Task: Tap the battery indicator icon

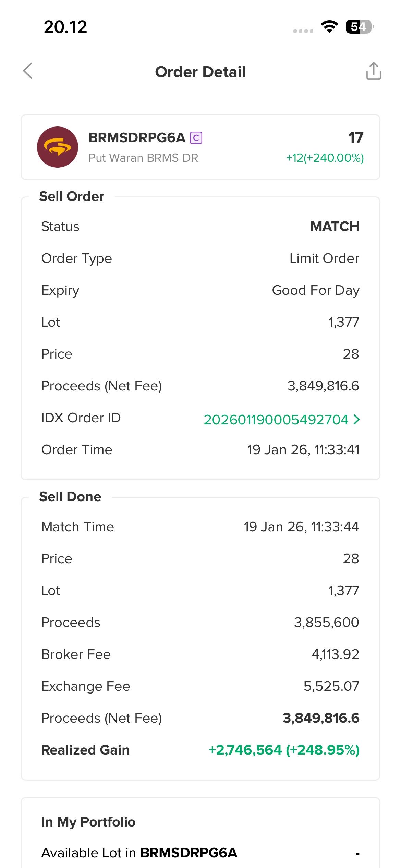Action: tap(359, 27)
